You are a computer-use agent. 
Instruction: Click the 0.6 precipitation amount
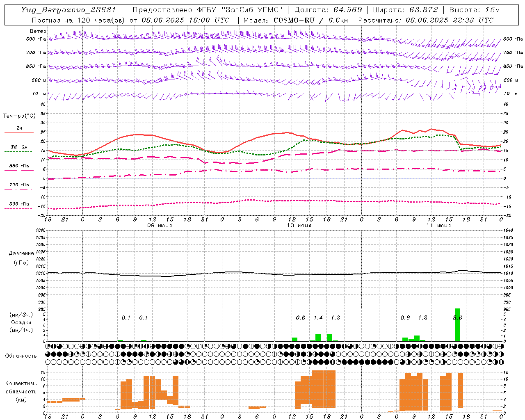301,318
